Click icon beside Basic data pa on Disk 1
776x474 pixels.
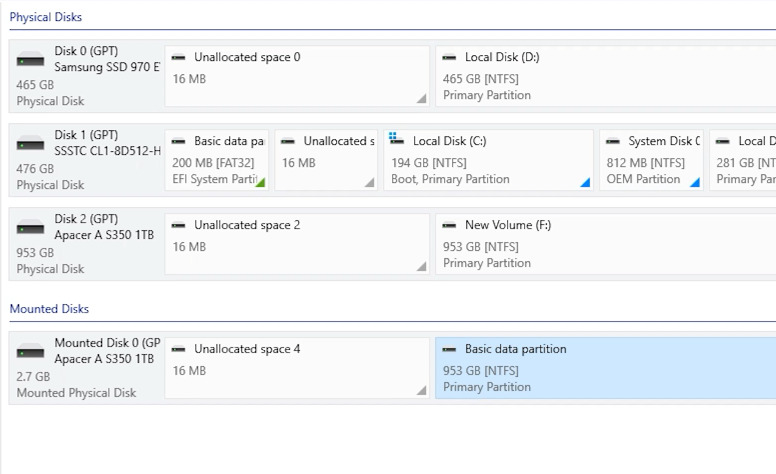(x=179, y=142)
